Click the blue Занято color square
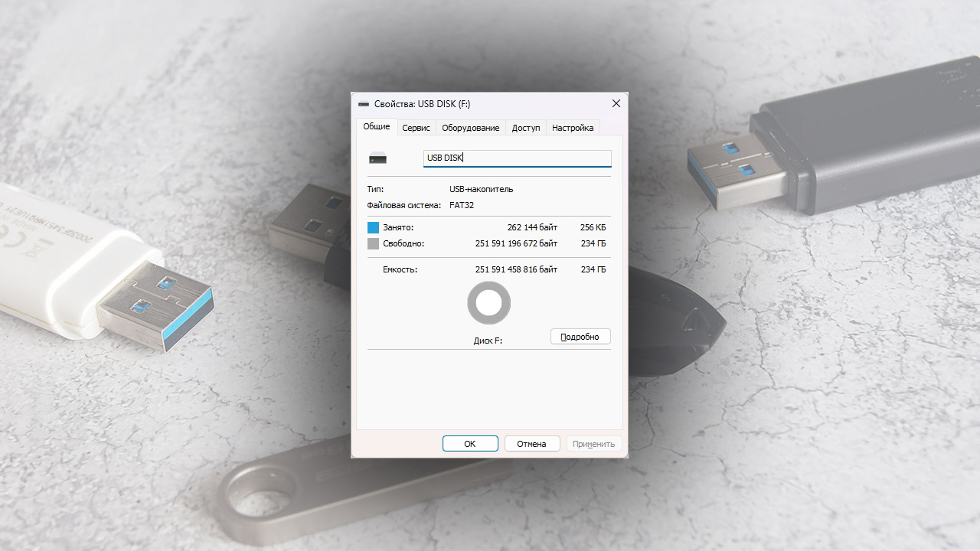 point(374,227)
